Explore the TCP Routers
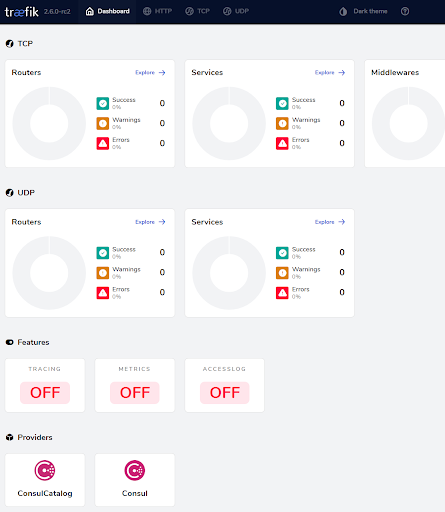 click(150, 73)
